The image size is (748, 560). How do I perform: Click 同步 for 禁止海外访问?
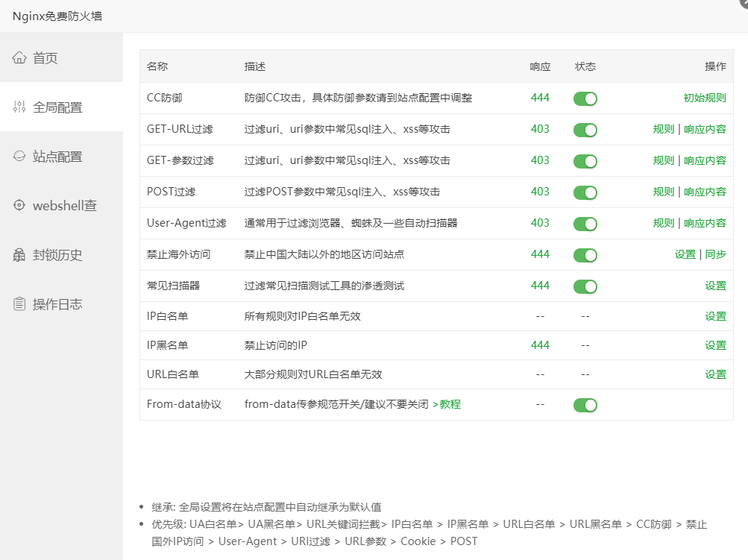click(716, 254)
